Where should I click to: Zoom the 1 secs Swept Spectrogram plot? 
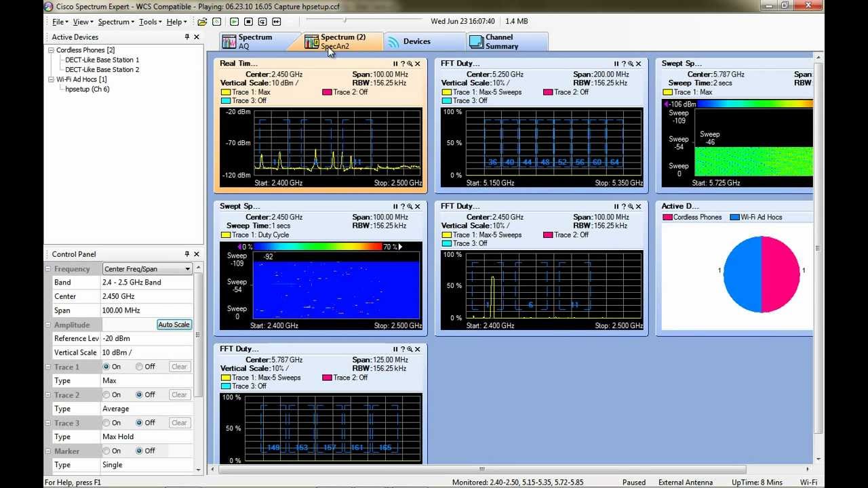point(410,207)
